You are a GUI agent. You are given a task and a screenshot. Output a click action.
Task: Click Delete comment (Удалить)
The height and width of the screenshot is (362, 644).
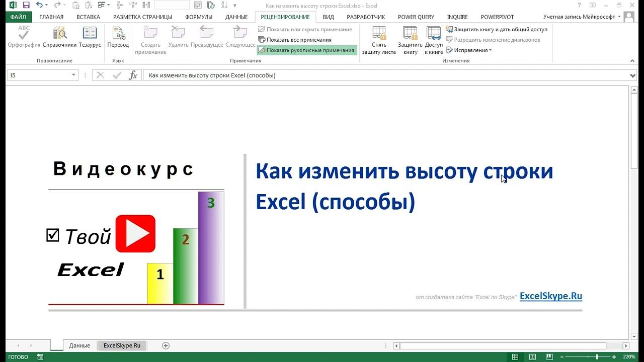(178, 37)
